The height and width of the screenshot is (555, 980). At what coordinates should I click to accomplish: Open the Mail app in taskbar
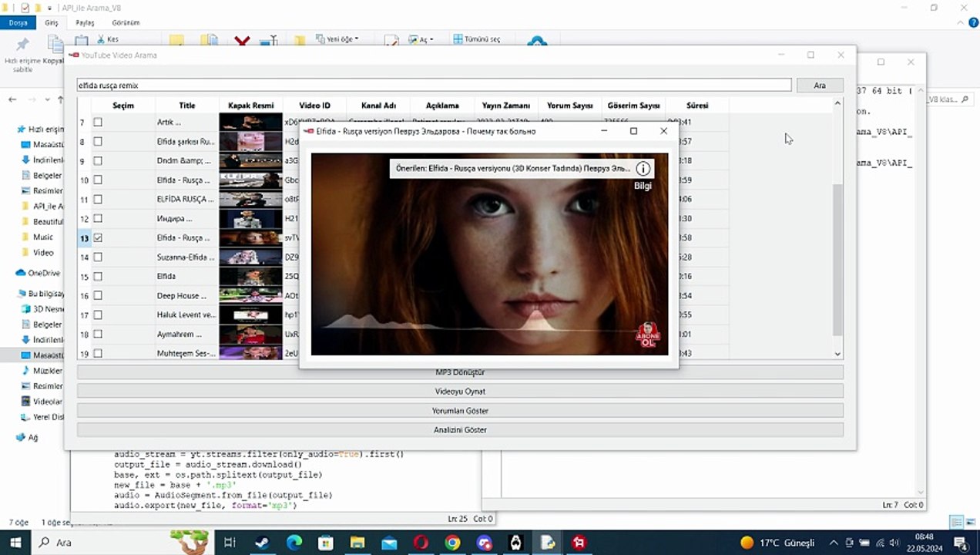pyautogui.click(x=389, y=543)
